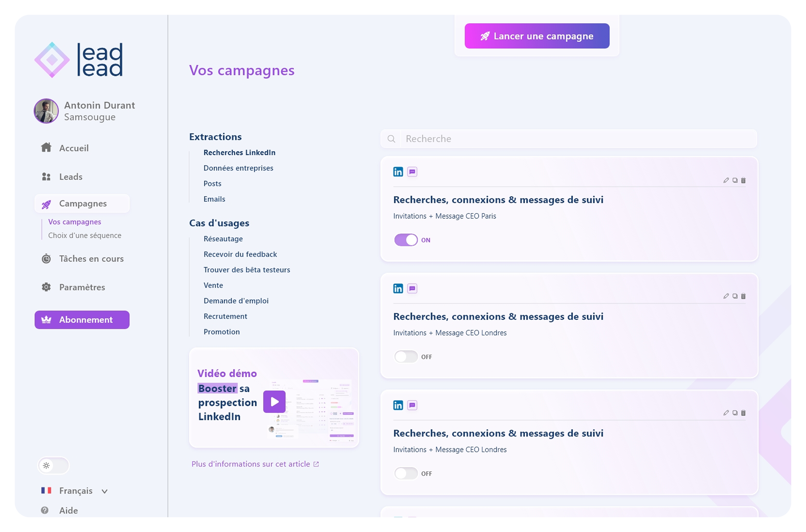Click the LinkedIn icon on the first campaign card
Image resolution: width=806 pixels, height=532 pixels.
[398, 172]
